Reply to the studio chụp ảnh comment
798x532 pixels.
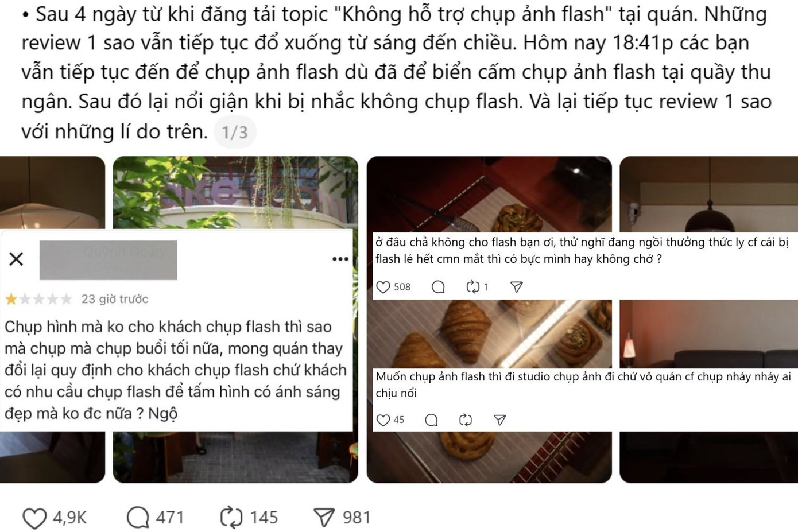(431, 420)
